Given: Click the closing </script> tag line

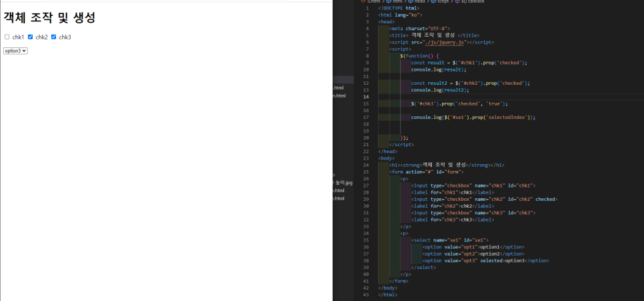Looking at the screenshot, I should click(402, 144).
